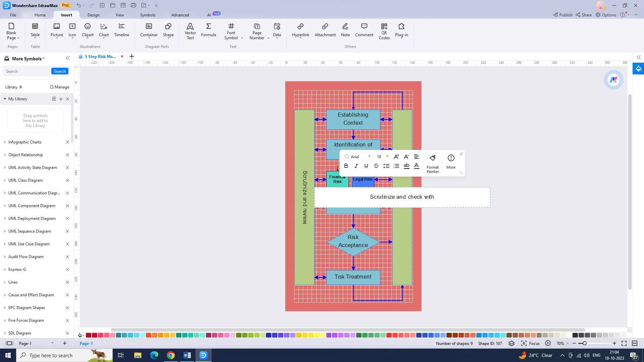Screen dimensions: 644x362
Task: Select a red color swatch from palette
Action: coord(89,335)
